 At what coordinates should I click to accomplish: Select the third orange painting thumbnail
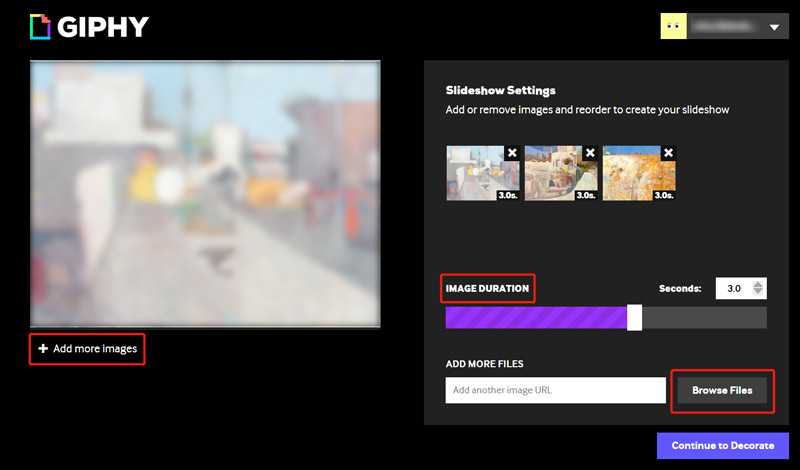(639, 173)
